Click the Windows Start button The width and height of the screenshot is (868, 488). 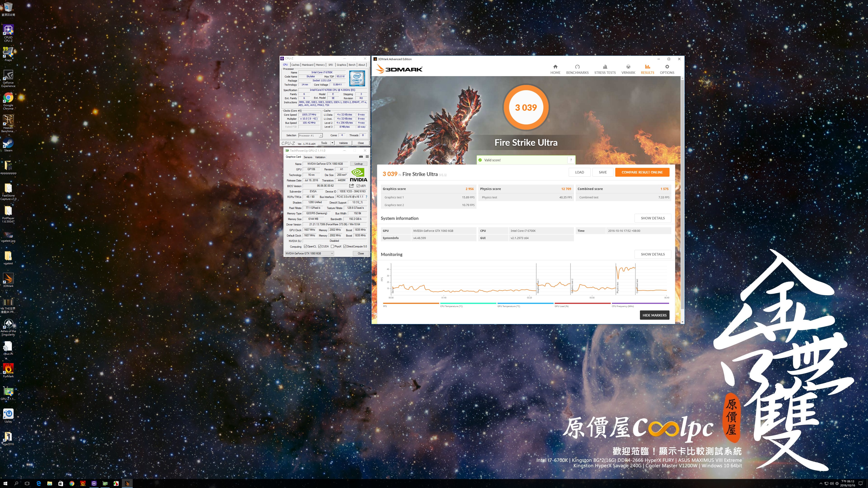click(5, 484)
